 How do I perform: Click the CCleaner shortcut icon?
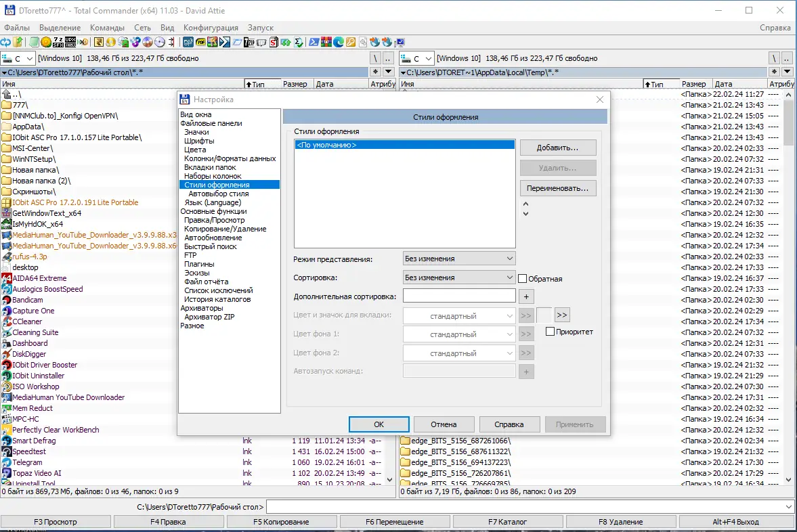point(7,322)
